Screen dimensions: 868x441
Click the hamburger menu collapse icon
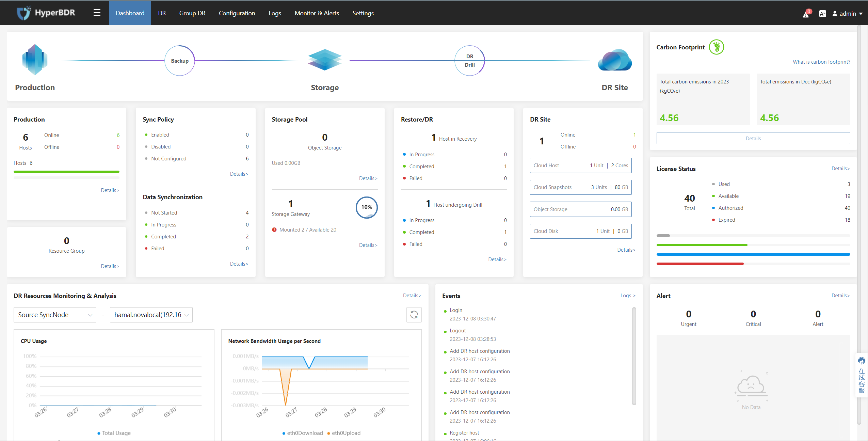click(x=97, y=13)
